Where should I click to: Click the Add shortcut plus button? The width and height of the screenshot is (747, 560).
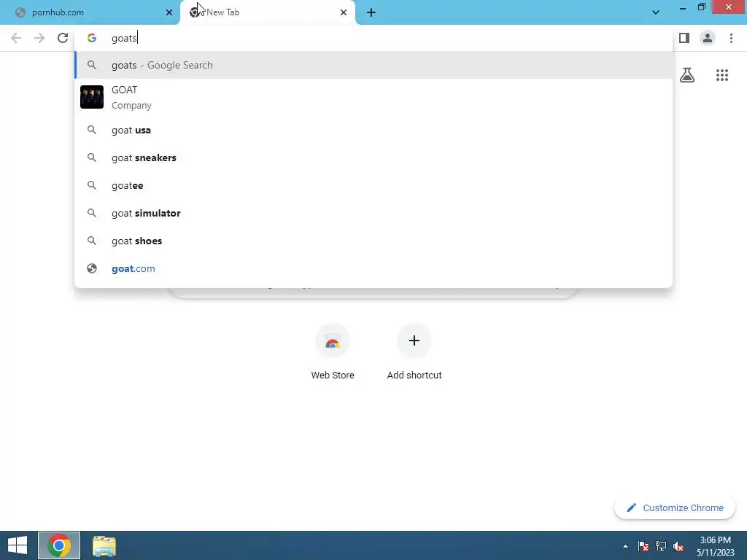(x=414, y=341)
